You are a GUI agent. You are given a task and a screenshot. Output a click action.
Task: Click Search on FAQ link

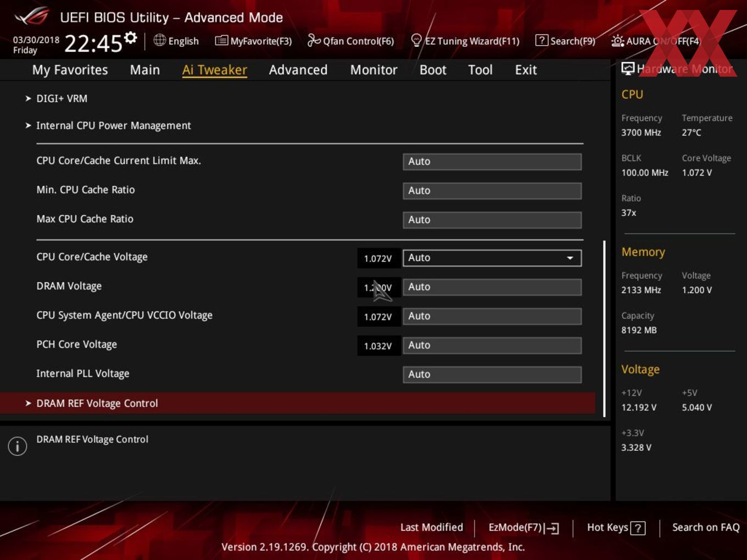point(706,527)
